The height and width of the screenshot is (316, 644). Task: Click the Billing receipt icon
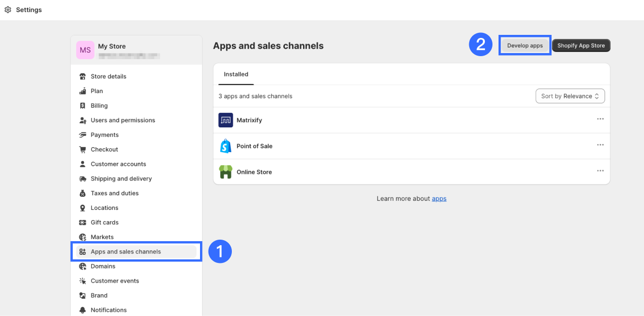coord(83,106)
